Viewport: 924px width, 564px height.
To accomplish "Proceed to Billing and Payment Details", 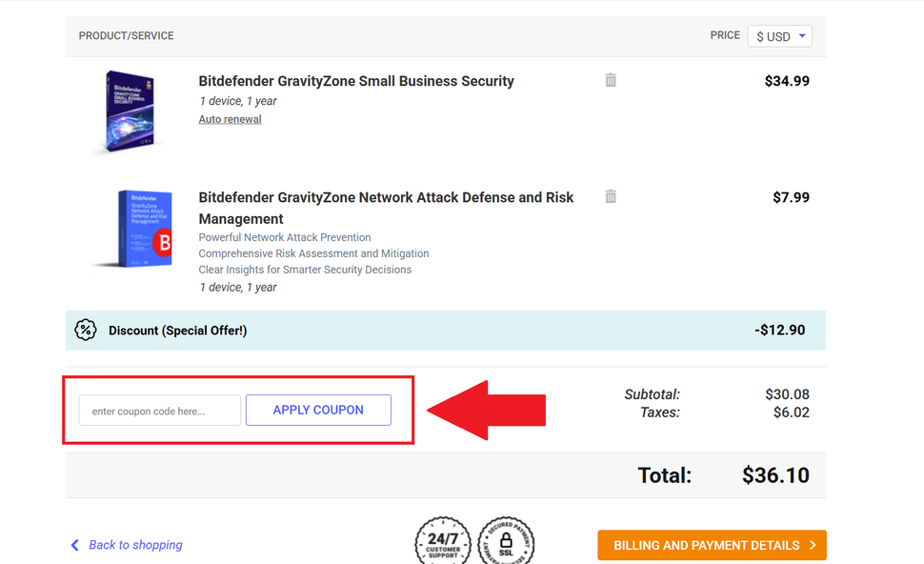I will tap(712, 545).
